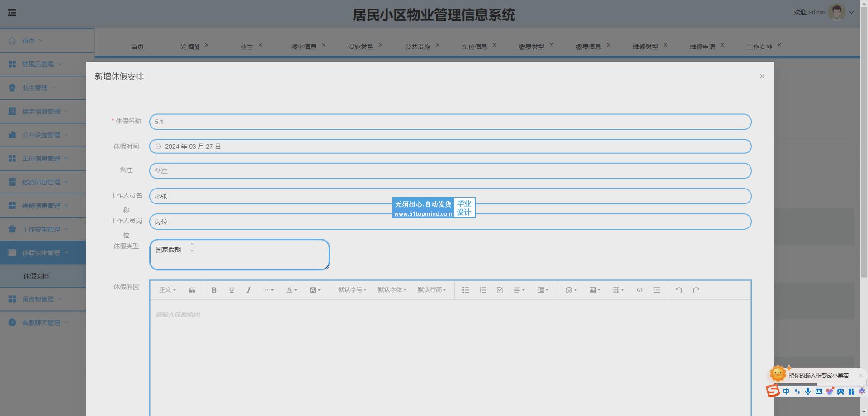Insert a todo checkbox list

pyautogui.click(x=500, y=290)
